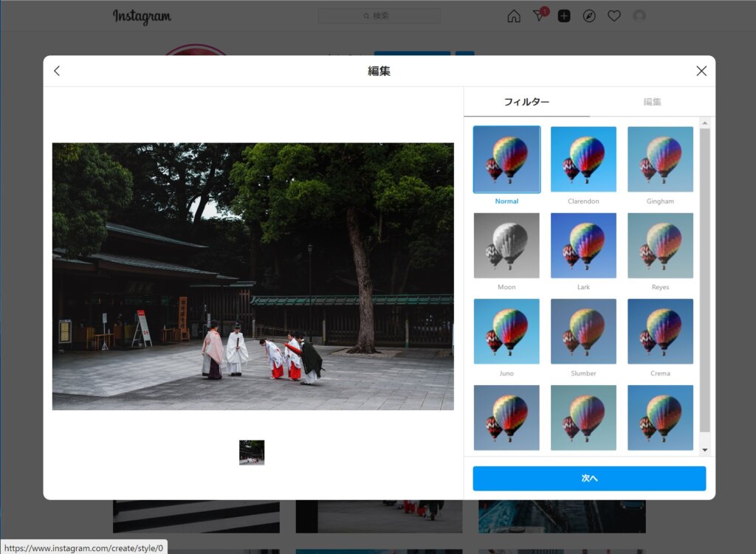
Task: Click the filter list scrollbar thumb
Action: click(x=705, y=280)
